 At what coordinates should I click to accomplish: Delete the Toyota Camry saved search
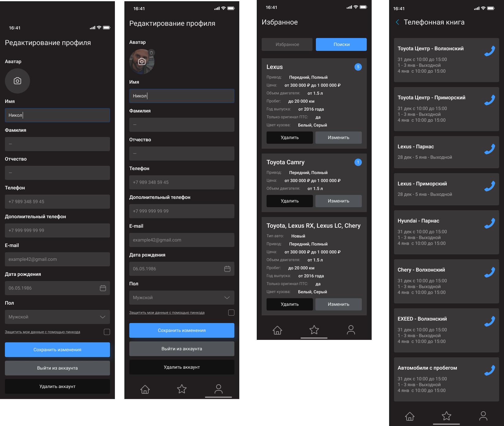[290, 201]
